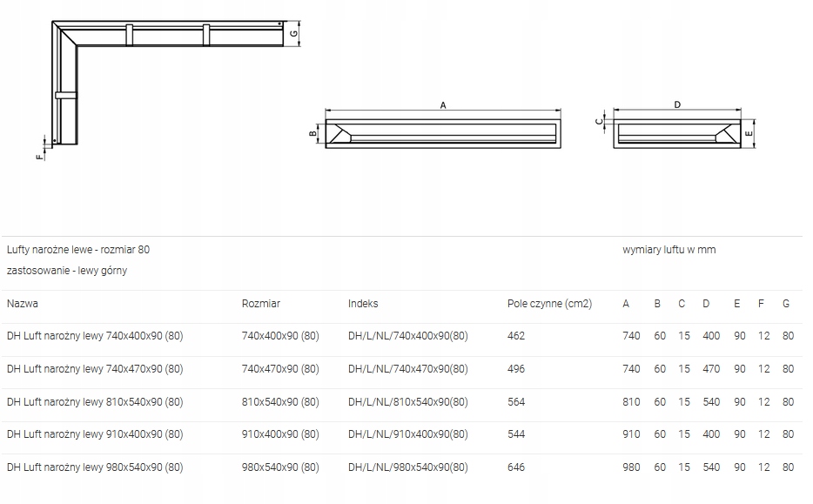Image resolution: width=813 pixels, height=504 pixels.
Task: Click active area value '564'
Action: point(516,402)
